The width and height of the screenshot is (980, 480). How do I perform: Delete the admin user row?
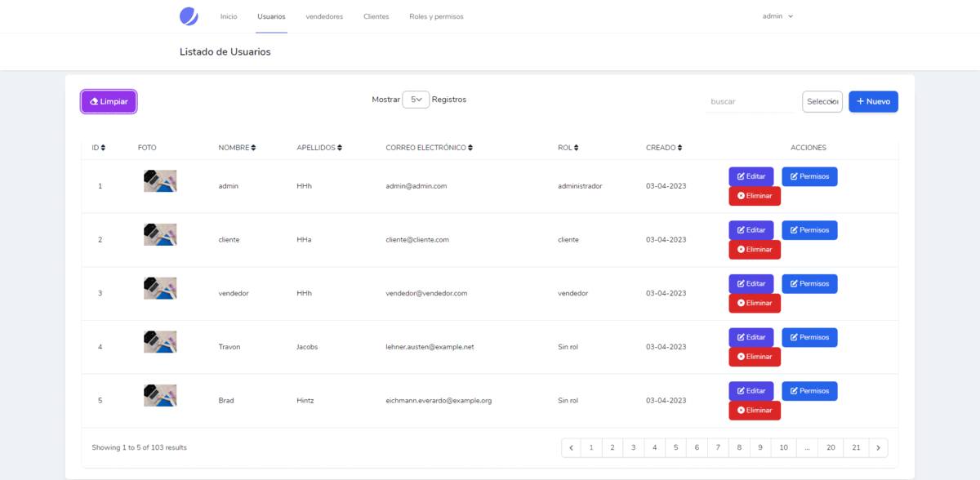pyautogui.click(x=755, y=196)
